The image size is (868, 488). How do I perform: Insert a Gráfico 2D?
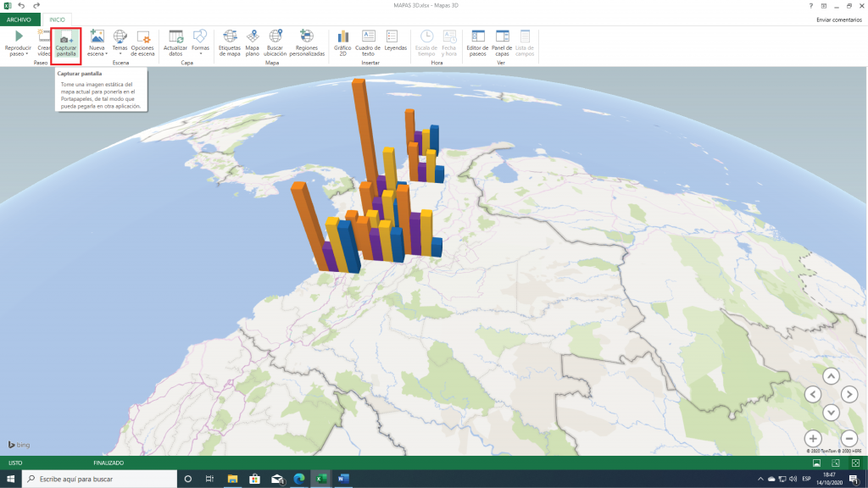pos(342,43)
